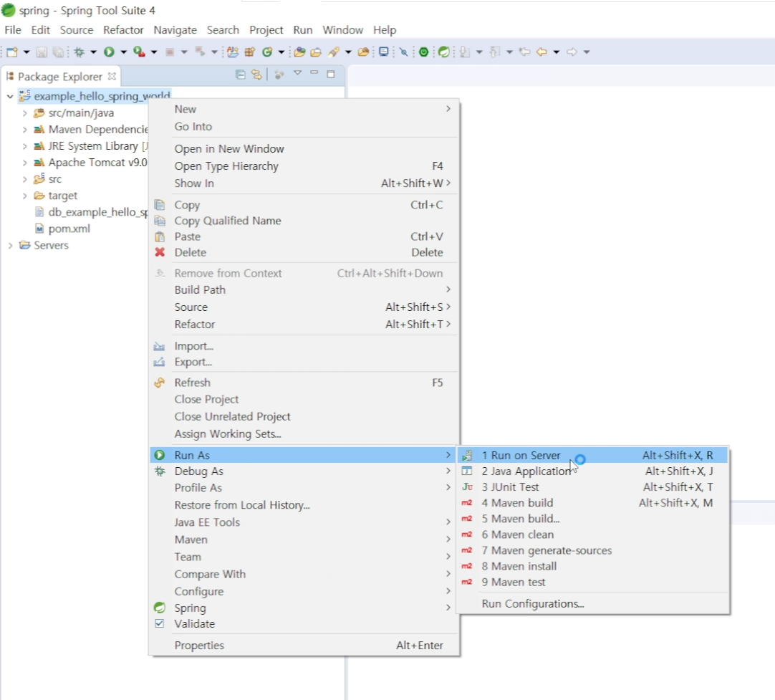
Task: Expand the Servers project
Action: coord(10,245)
